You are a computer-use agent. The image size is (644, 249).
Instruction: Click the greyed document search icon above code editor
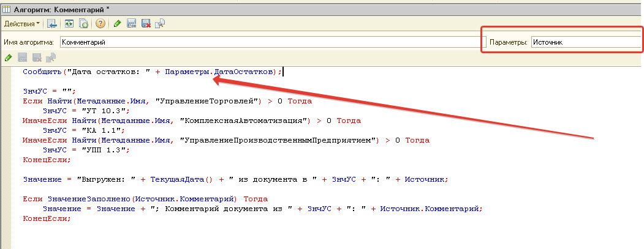click(51, 58)
